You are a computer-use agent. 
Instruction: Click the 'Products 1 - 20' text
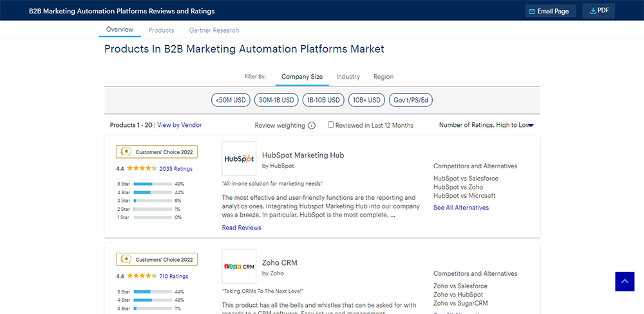(x=131, y=125)
